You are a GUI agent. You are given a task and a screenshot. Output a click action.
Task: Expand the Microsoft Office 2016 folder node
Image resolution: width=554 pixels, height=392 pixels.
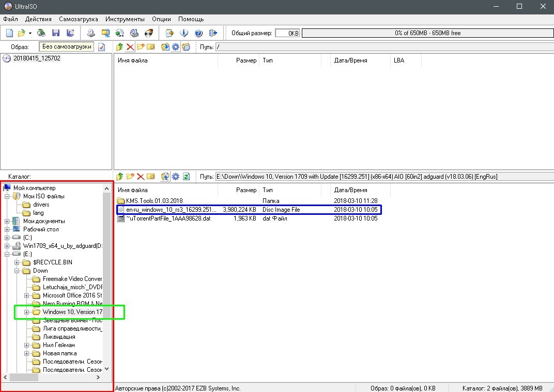point(26,295)
